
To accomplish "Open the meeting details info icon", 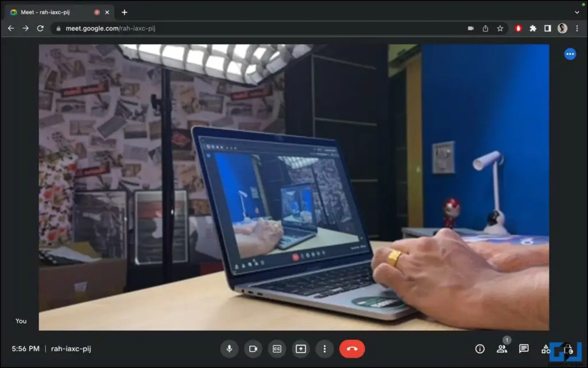I will (480, 348).
